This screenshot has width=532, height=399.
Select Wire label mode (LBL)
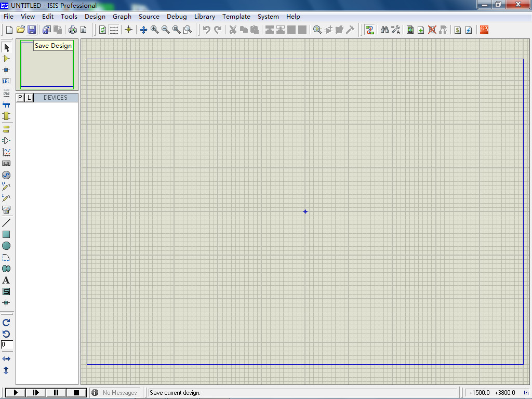pos(6,82)
